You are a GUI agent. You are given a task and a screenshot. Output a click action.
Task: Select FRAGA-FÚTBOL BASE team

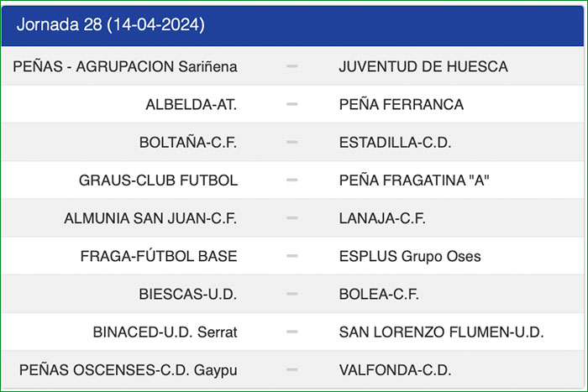click(x=159, y=256)
